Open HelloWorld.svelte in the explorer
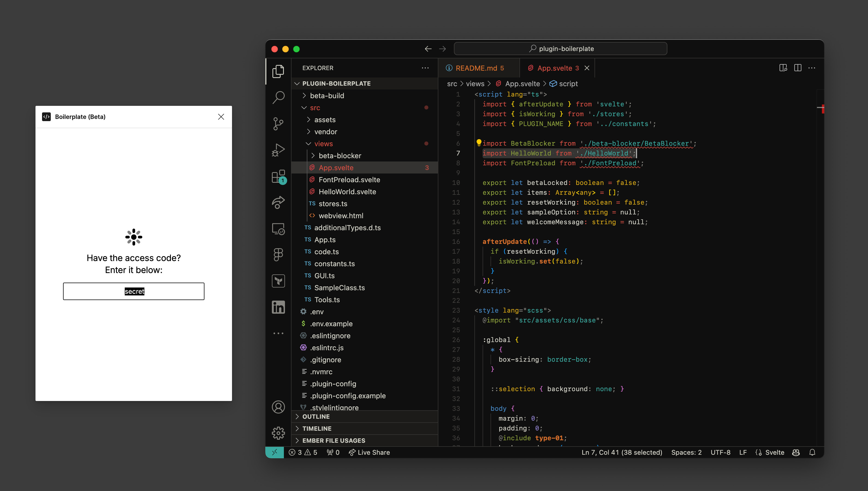 coord(347,191)
